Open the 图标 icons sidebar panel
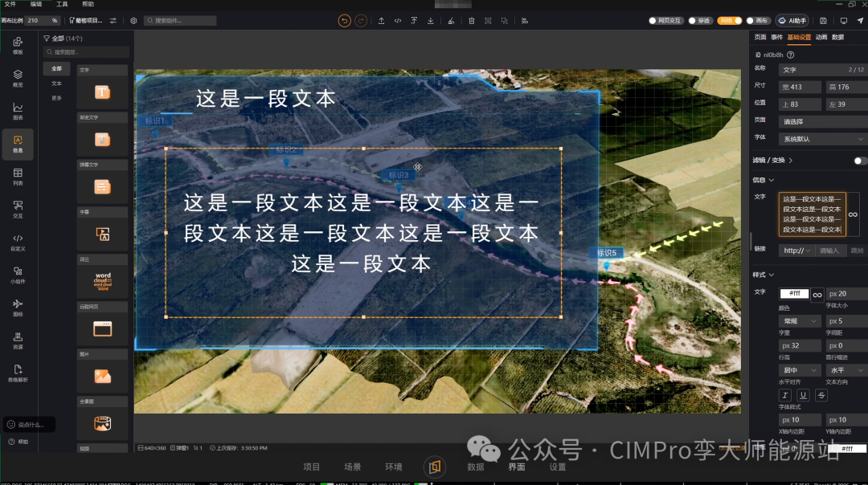 18,308
